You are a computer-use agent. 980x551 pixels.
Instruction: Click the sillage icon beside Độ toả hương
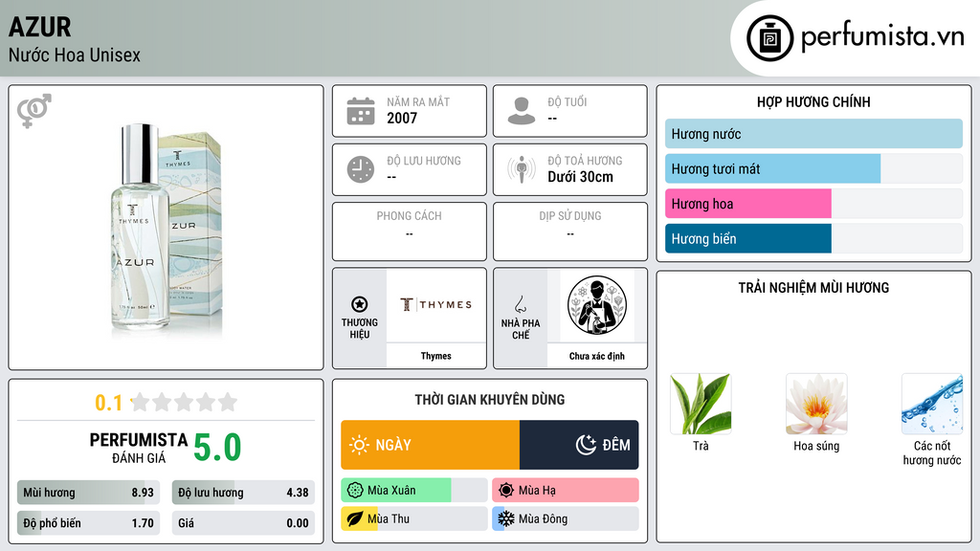coord(522,169)
